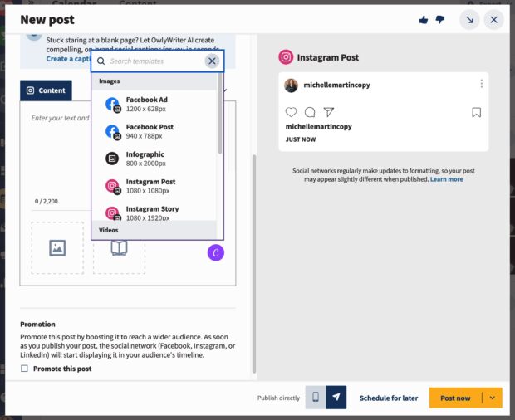Clear the template search with X icon

[212, 61]
